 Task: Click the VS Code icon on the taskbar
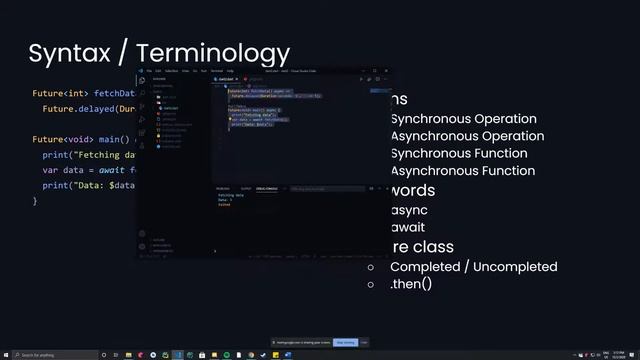178,355
